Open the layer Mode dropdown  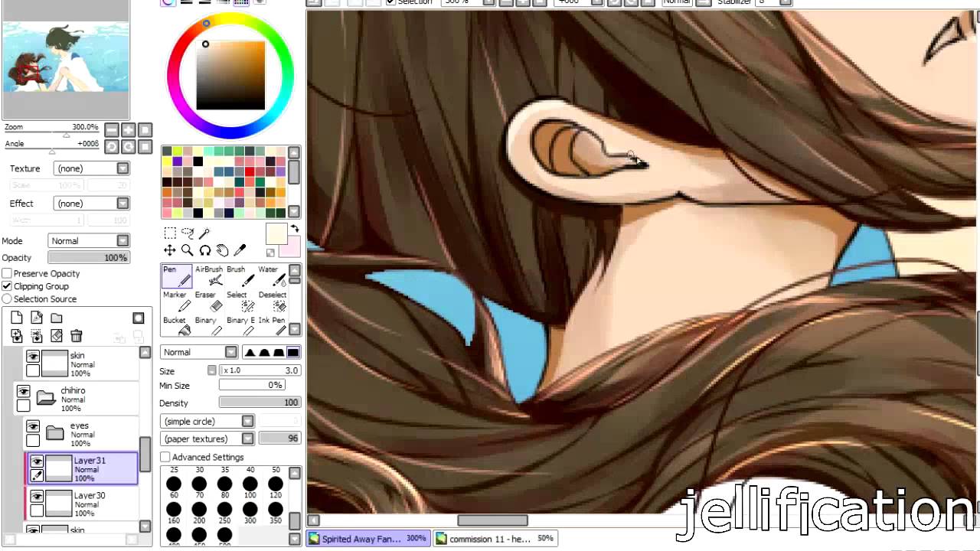pyautogui.click(x=89, y=241)
